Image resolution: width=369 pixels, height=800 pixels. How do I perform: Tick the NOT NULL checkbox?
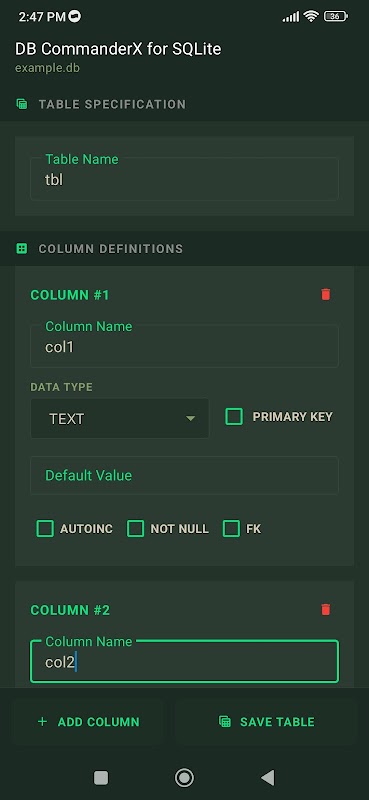135,529
